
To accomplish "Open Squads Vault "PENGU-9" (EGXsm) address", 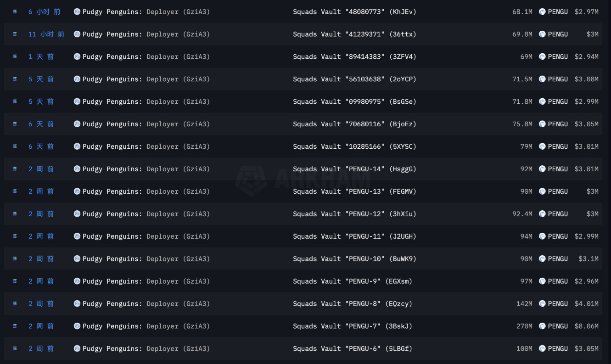I will pyautogui.click(x=353, y=281).
